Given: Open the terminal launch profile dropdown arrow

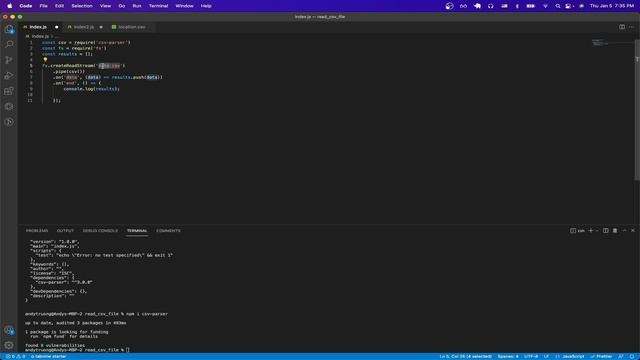Looking at the screenshot, I should (x=597, y=231).
